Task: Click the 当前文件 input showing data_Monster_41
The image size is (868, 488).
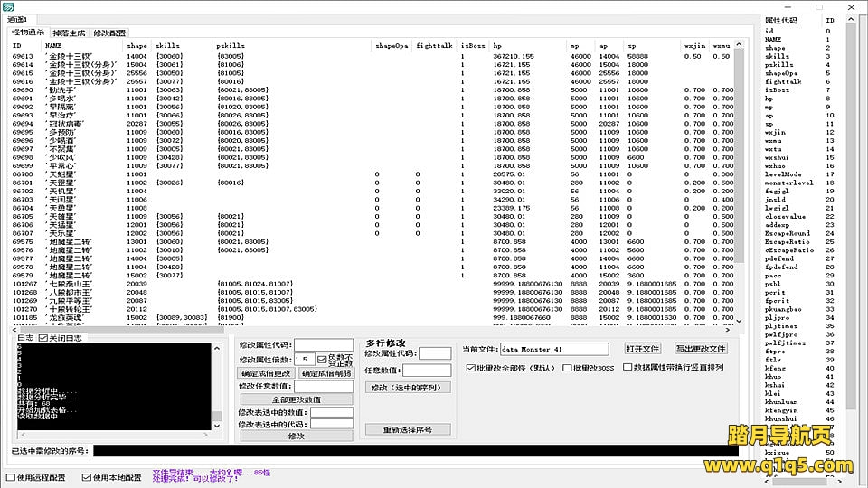Action: 554,349
